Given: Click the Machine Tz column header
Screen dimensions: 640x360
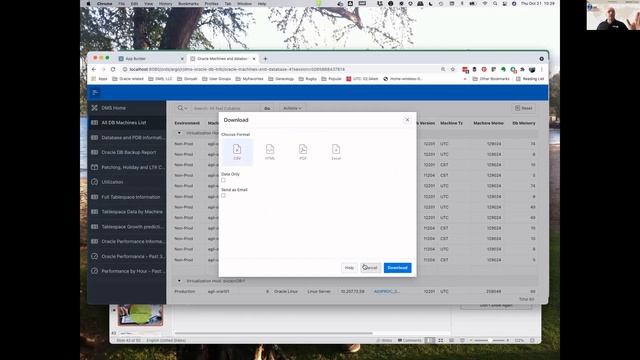Looking at the screenshot, I should (x=451, y=123).
